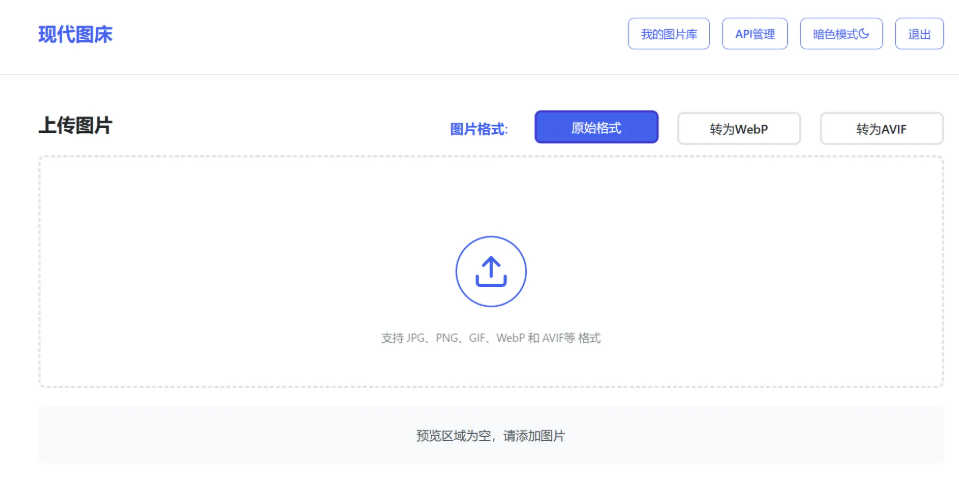959x478 pixels.
Task: Click the circular upload arrow icon
Action: click(x=491, y=271)
